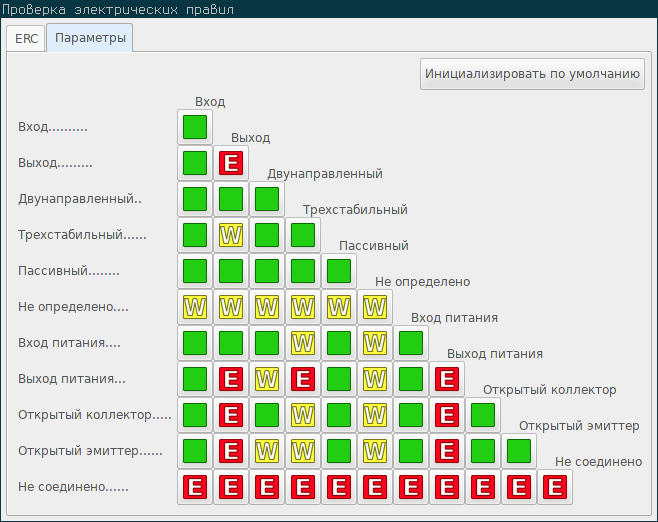Click error in Открытый эмиттер row, Выход питания column
The height and width of the screenshot is (522, 658).
(447, 451)
